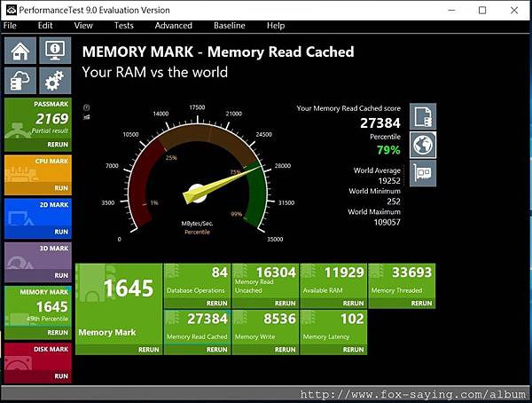Click the 3D MARK panel heading
Viewport: 532px width, 403px height.
[x=54, y=249]
